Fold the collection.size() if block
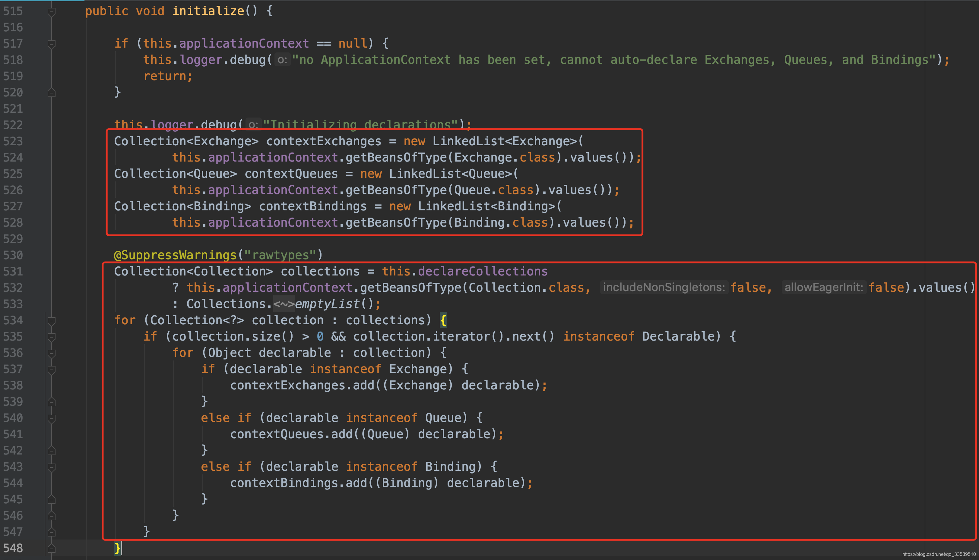The height and width of the screenshot is (560, 979). coord(52,337)
